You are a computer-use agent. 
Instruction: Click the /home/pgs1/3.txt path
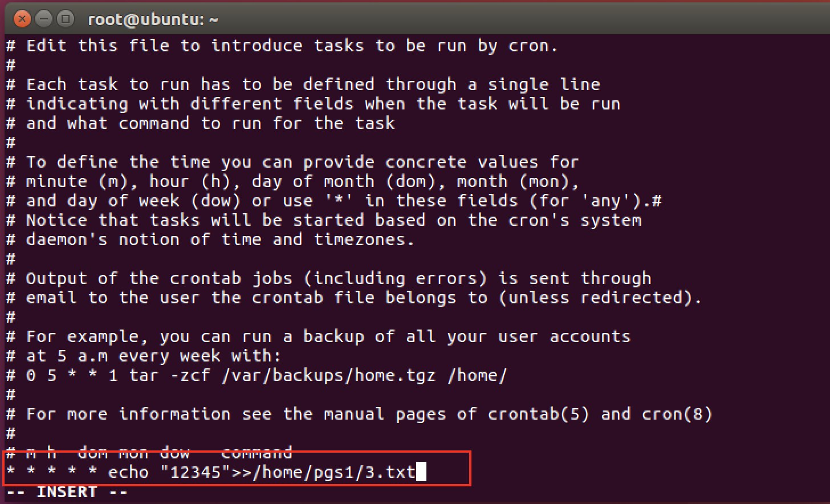[x=333, y=472]
